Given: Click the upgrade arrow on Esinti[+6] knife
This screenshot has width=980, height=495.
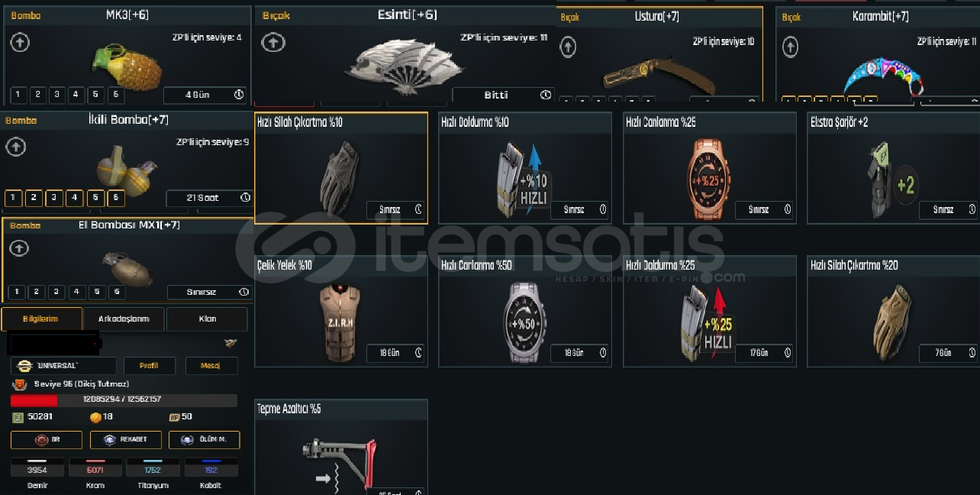Looking at the screenshot, I should 272,43.
